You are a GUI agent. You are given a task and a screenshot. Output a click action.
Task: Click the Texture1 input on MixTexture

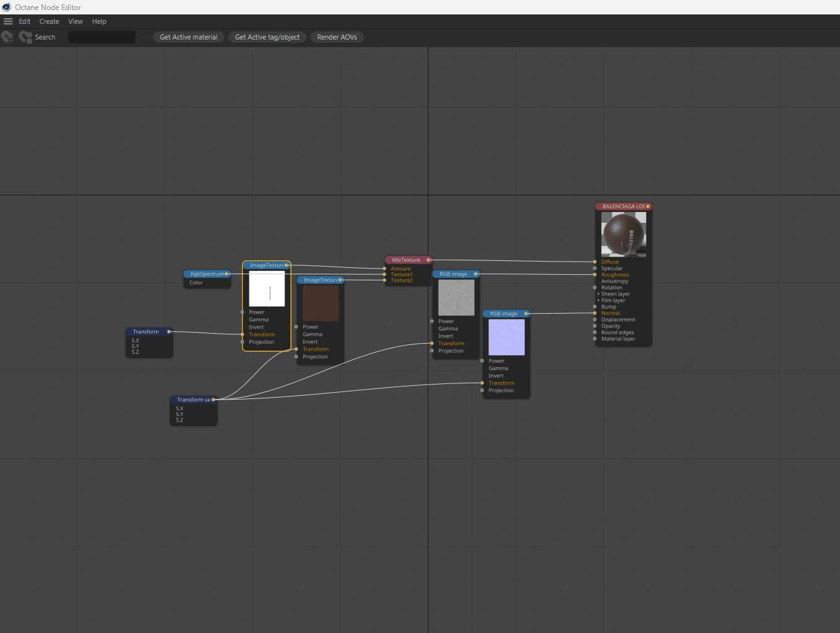[384, 274]
